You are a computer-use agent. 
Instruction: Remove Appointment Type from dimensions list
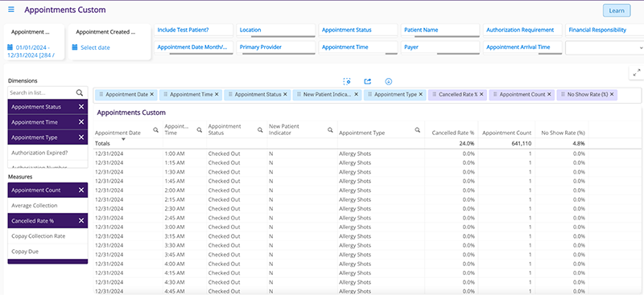tap(81, 137)
